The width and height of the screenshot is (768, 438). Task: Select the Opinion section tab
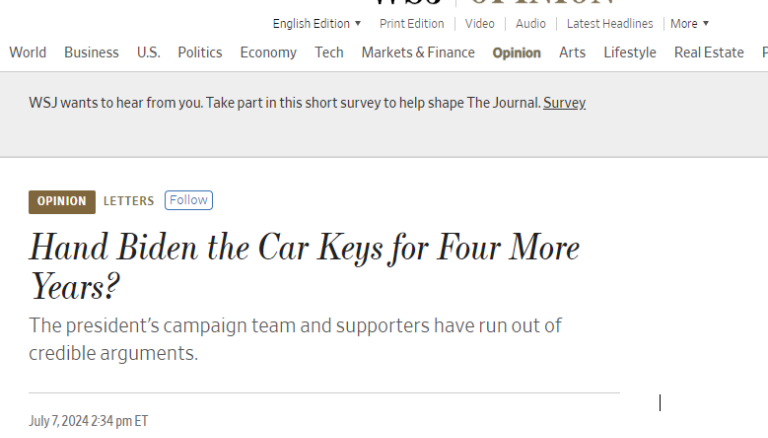click(x=516, y=53)
